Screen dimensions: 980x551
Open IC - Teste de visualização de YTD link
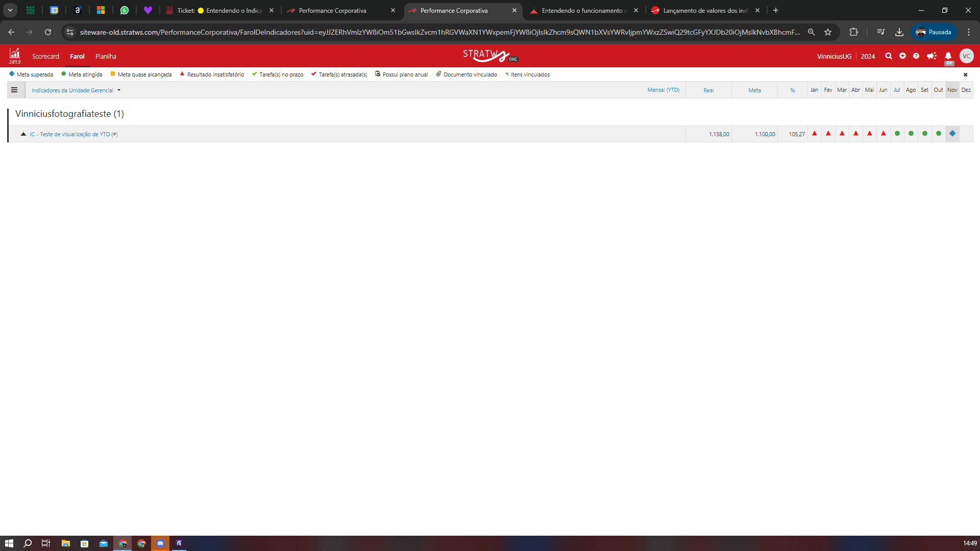(x=73, y=135)
